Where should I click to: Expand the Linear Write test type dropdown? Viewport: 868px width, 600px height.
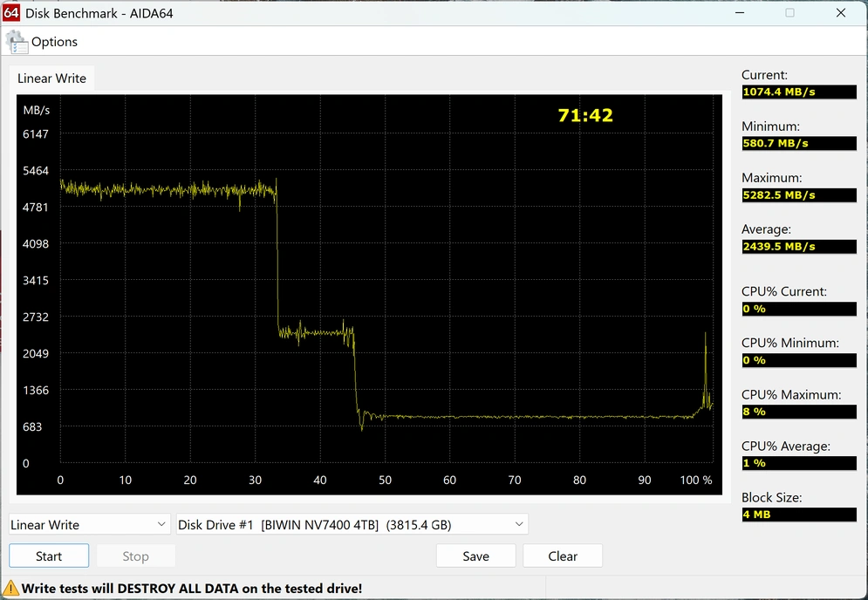[161, 524]
